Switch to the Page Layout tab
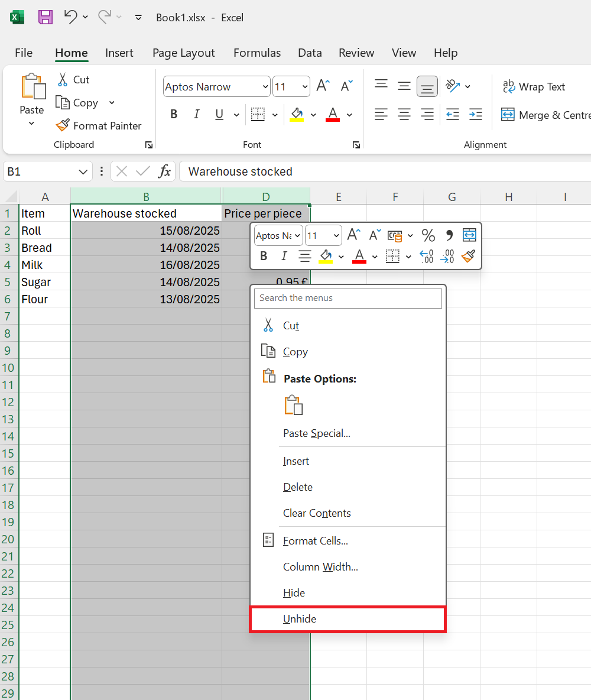Image resolution: width=591 pixels, height=700 pixels. pos(183,53)
